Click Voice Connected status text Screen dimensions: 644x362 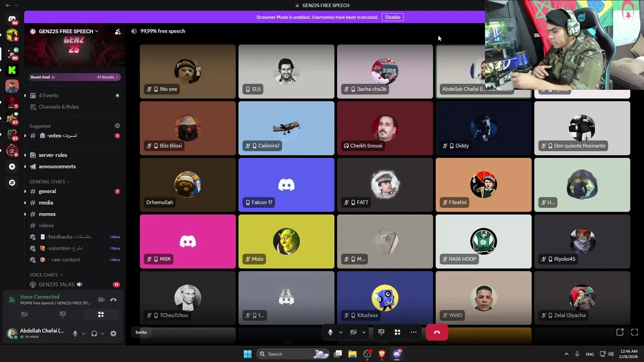pyautogui.click(x=39, y=297)
